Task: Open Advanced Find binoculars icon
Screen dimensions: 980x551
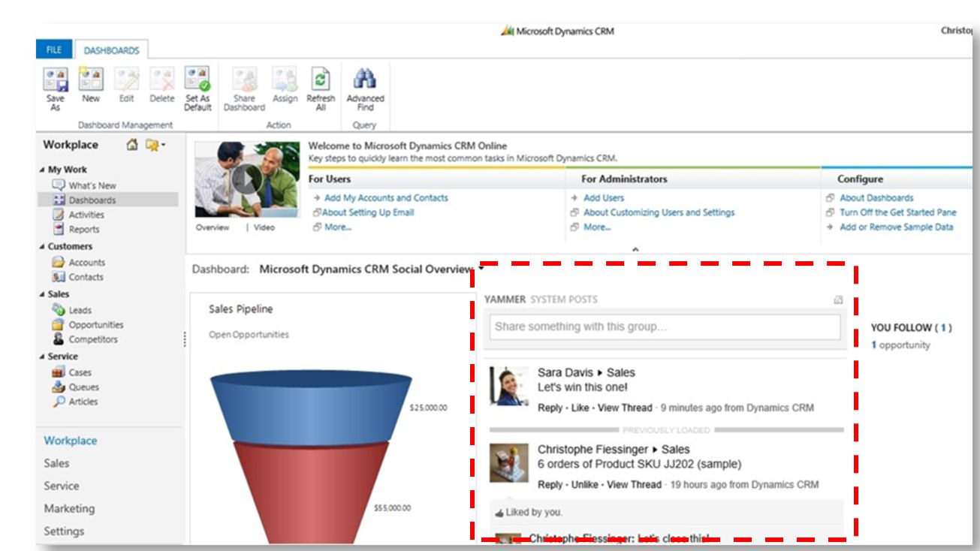Action: pos(365,79)
